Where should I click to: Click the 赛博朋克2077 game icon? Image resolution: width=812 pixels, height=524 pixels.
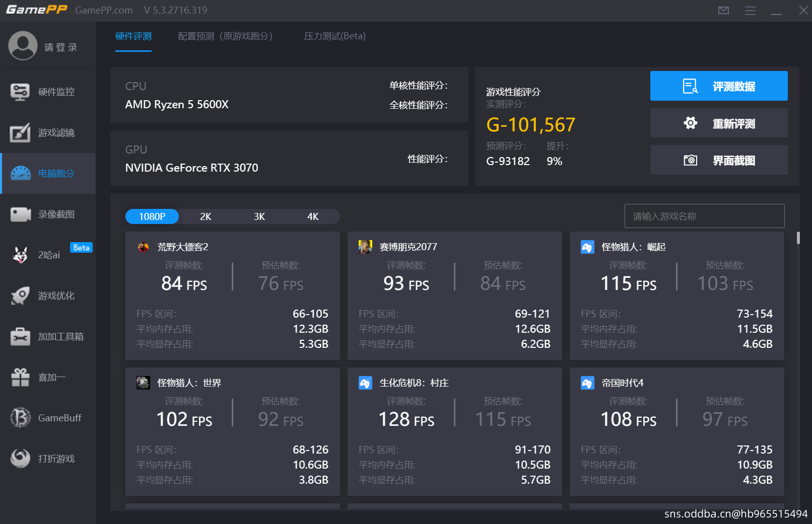tap(365, 247)
